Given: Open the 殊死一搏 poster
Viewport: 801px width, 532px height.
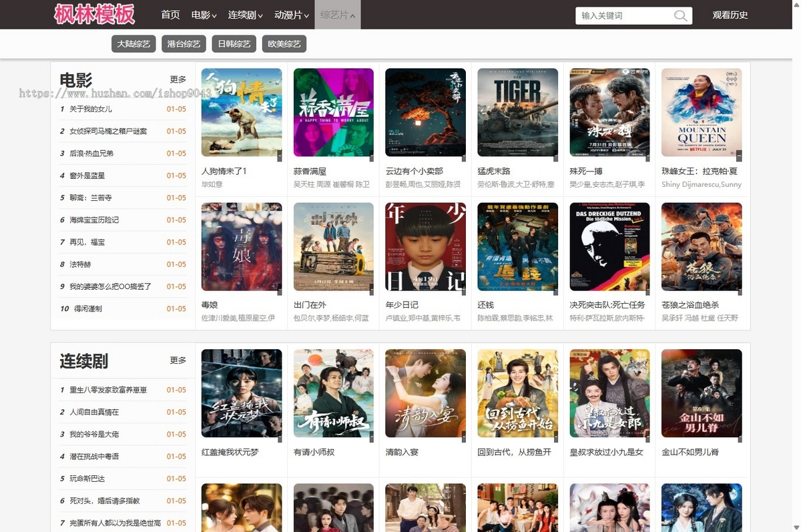Looking at the screenshot, I should pos(609,113).
